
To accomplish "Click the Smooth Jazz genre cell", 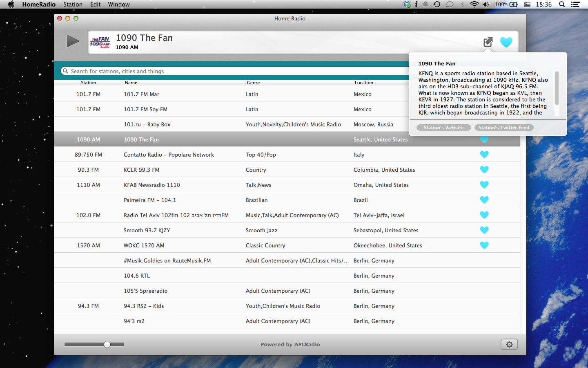I will click(x=262, y=230).
